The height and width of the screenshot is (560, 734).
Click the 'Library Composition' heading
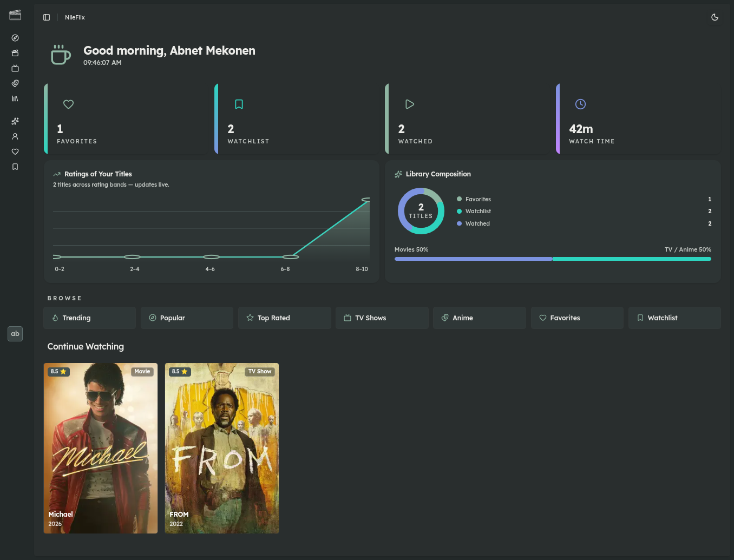click(438, 174)
